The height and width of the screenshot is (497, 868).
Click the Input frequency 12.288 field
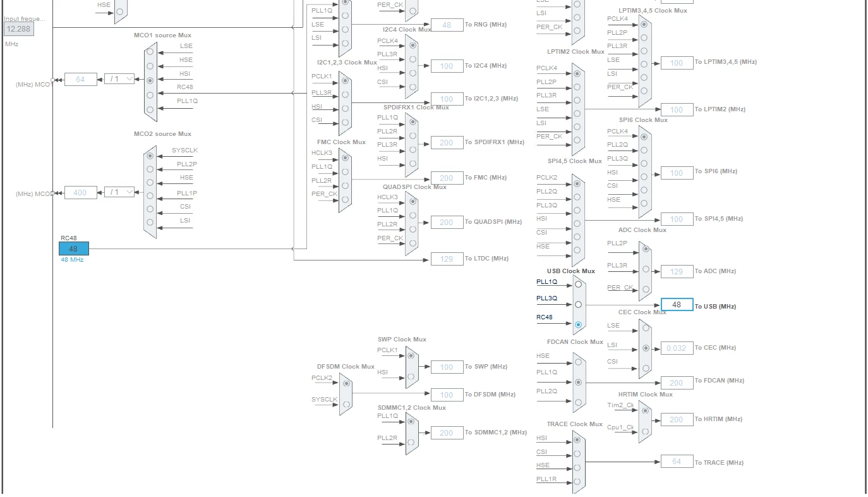(19, 29)
